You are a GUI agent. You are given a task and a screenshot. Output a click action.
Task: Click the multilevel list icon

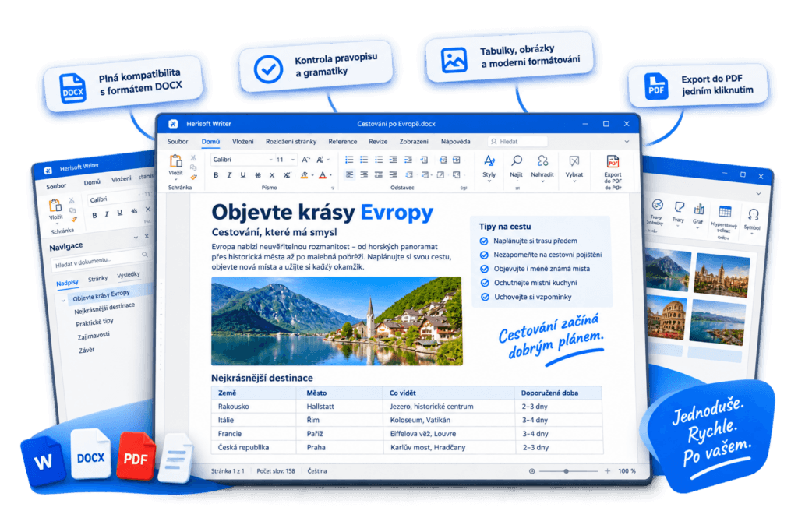379,160
